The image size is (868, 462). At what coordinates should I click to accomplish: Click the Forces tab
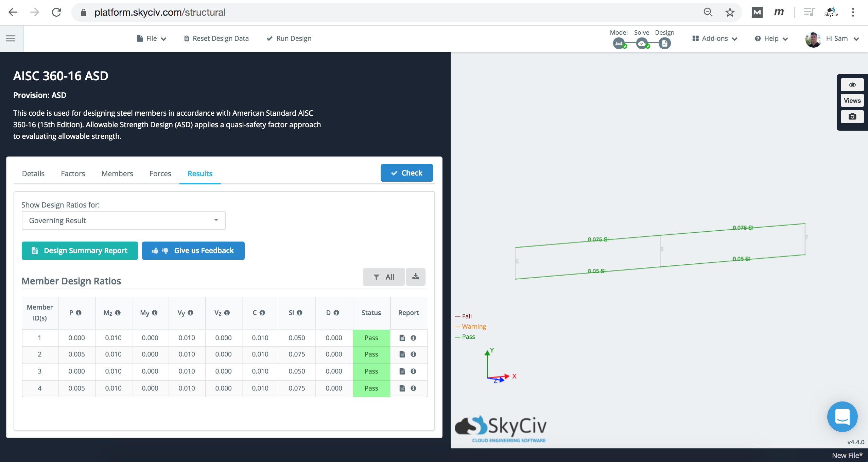[x=160, y=173]
